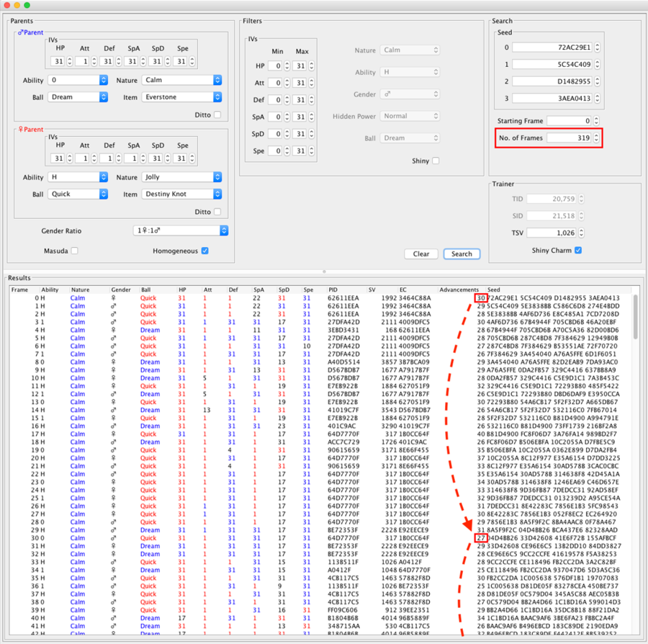Open female parent Ball dropdown showing Quick

(x=78, y=194)
